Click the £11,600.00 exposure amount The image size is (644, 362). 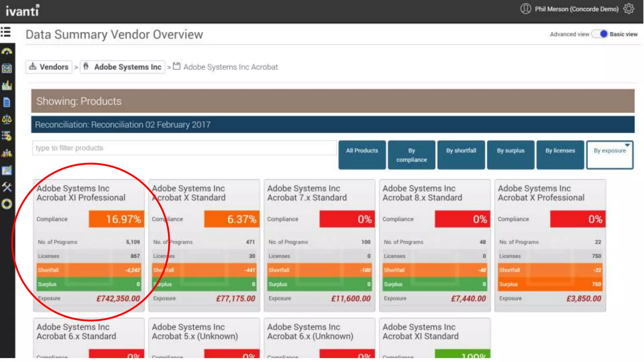tap(351, 299)
